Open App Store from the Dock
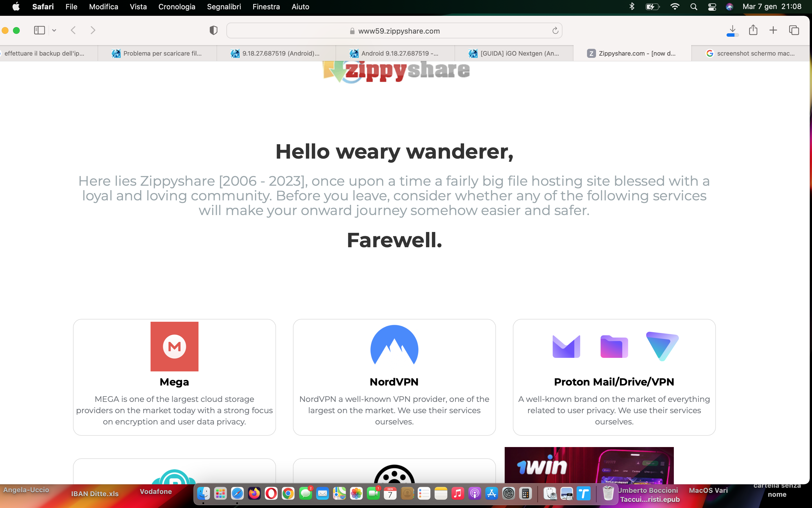This screenshot has width=812, height=508. [491, 494]
